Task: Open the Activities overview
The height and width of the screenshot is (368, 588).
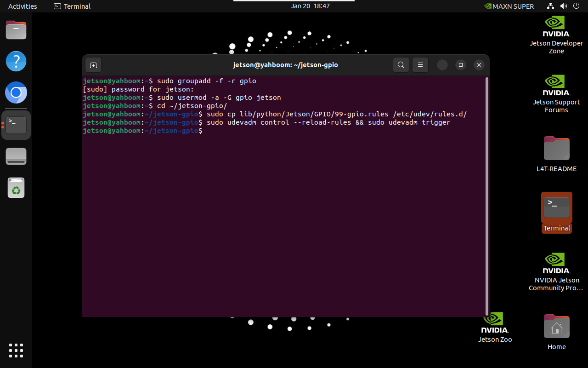Action: (23, 6)
